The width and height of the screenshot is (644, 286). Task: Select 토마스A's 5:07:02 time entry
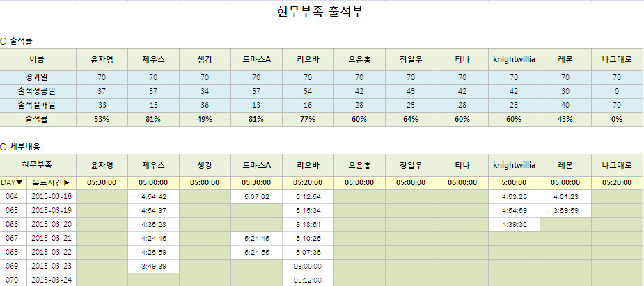point(256,196)
